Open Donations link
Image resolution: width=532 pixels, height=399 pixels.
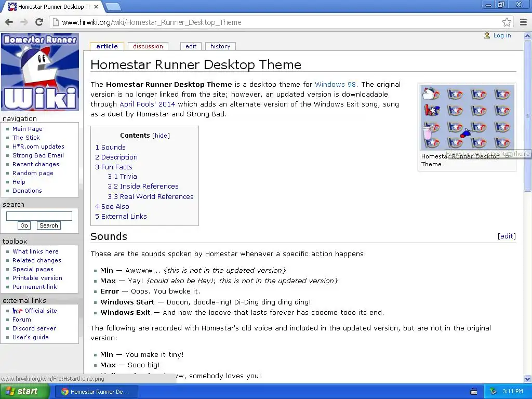[27, 191]
